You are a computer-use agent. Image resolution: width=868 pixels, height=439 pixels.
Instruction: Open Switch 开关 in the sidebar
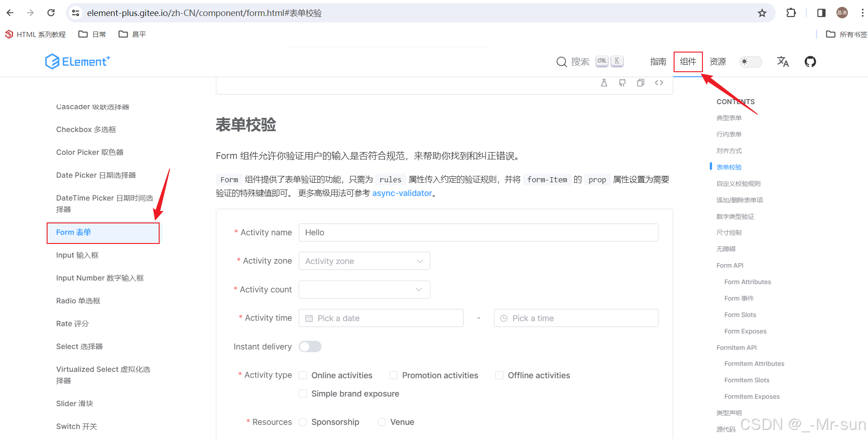pos(76,427)
